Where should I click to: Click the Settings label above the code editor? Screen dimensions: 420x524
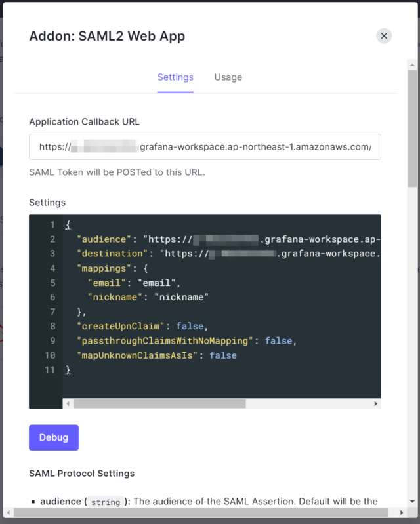[x=47, y=203]
